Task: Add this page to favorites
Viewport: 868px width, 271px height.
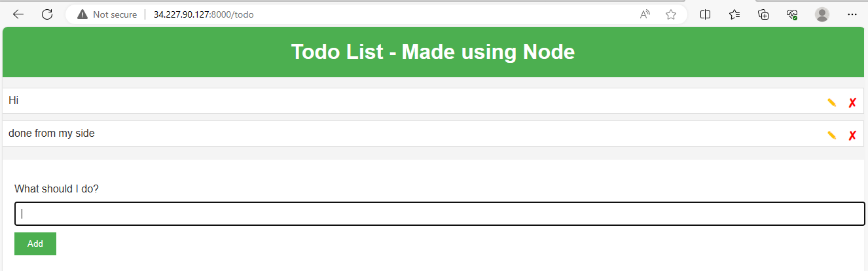Action: [x=671, y=14]
